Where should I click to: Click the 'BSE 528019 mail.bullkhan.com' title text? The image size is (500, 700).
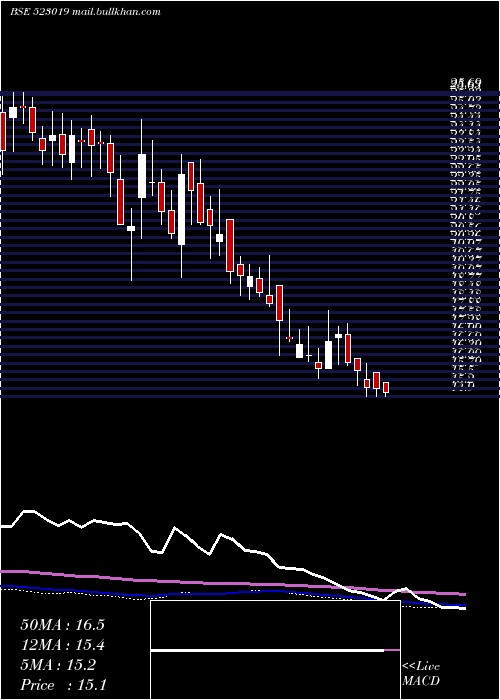tap(85, 12)
